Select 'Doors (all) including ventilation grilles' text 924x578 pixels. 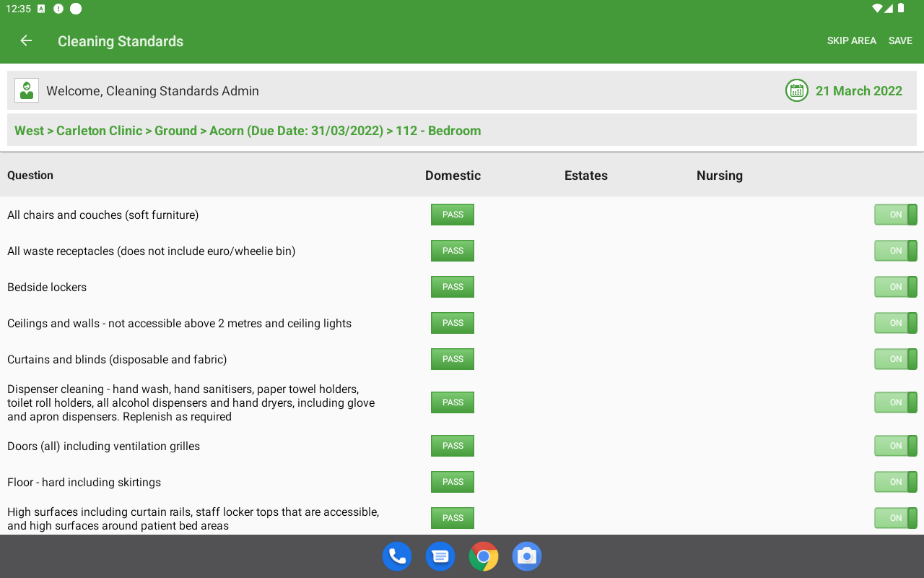[103, 446]
